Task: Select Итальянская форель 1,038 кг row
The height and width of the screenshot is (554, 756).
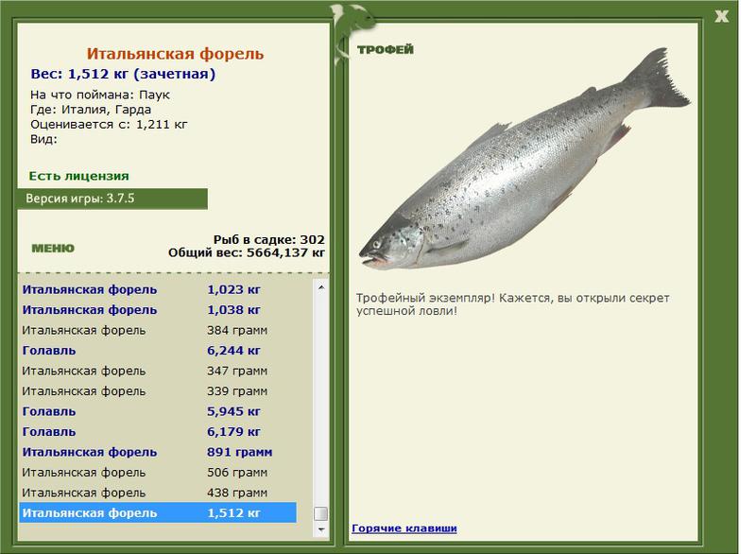Action: (x=158, y=310)
